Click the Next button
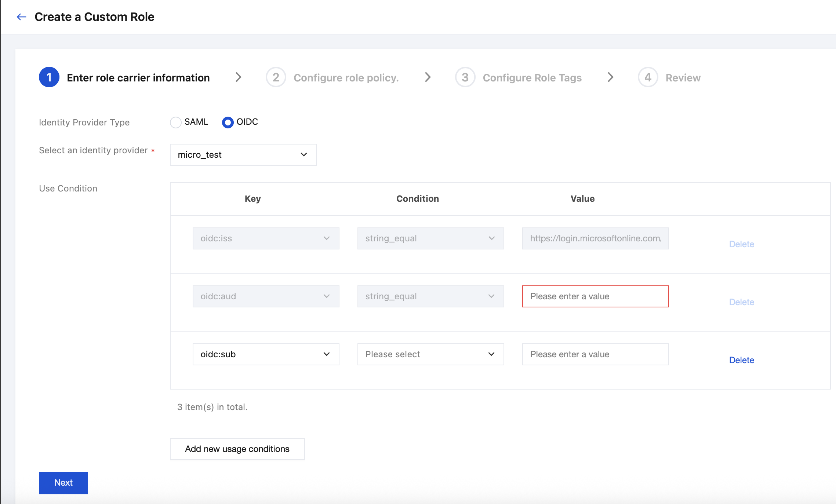Image resolution: width=836 pixels, height=504 pixels. pyautogui.click(x=63, y=482)
